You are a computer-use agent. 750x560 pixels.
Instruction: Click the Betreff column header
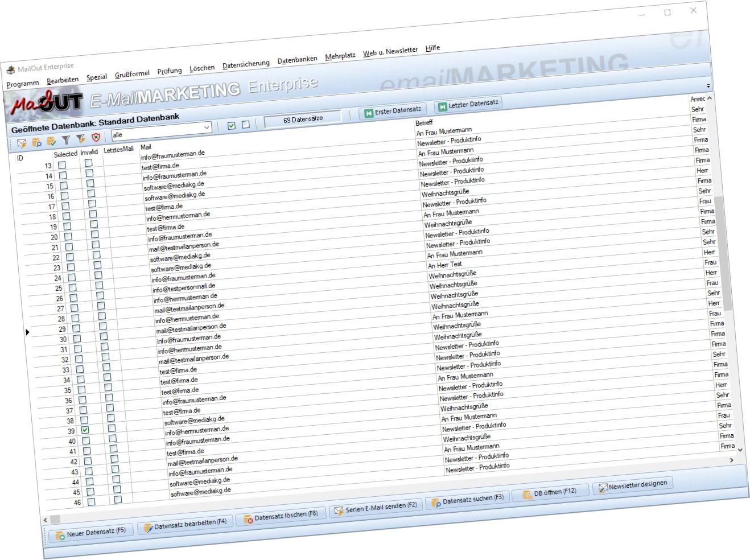click(424, 122)
